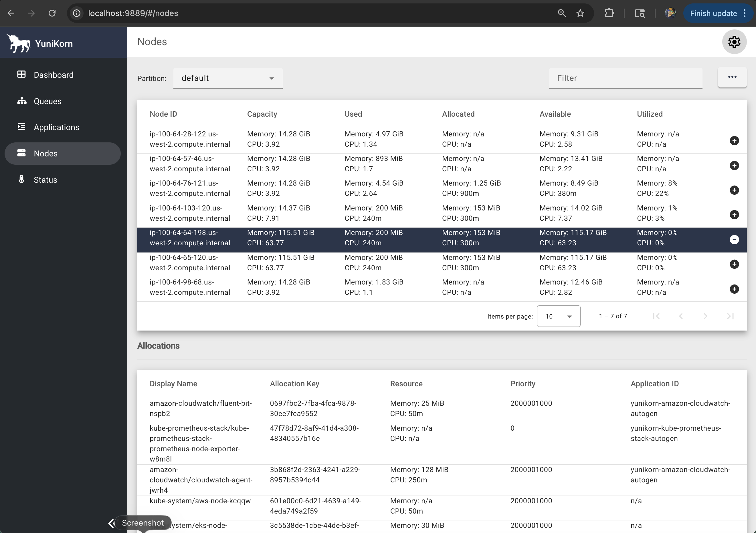Open the three-dot column options button
This screenshot has height=533, width=756.
click(x=732, y=77)
